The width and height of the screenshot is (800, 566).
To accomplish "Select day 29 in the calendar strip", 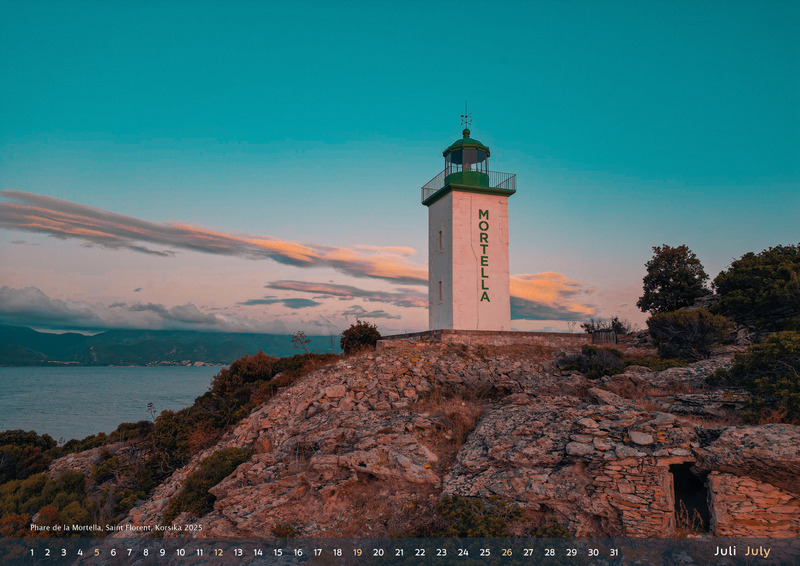I will pos(571,552).
